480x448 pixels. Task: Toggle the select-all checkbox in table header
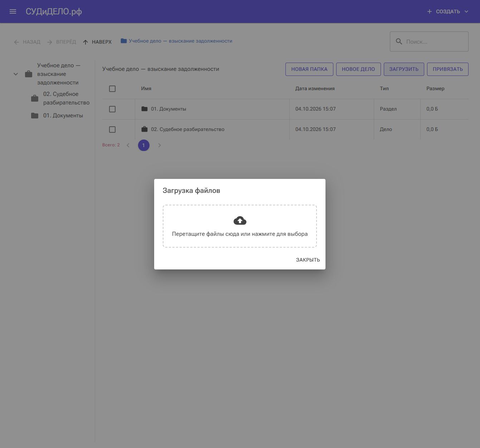click(x=112, y=89)
